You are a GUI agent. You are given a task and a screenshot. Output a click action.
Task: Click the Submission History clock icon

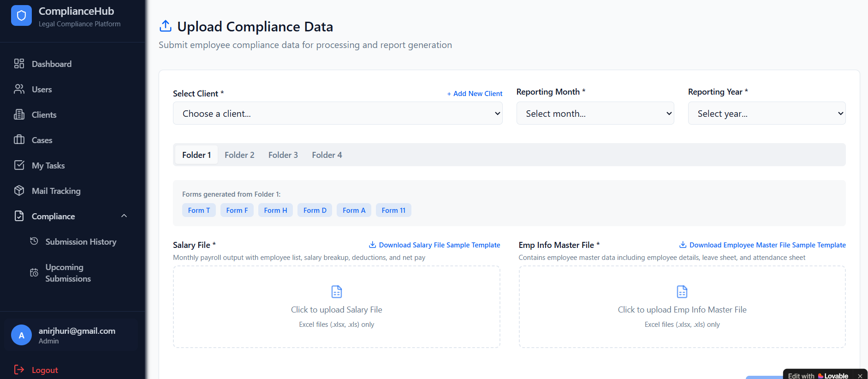point(34,241)
